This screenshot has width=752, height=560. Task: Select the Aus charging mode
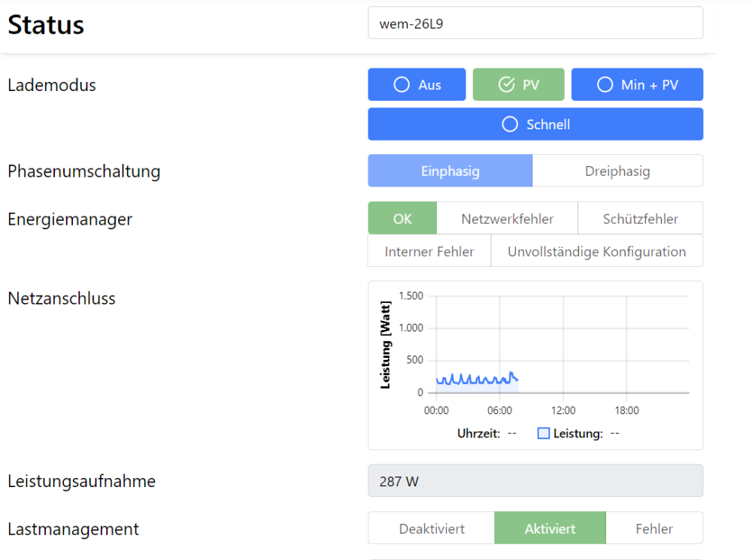pyautogui.click(x=417, y=85)
